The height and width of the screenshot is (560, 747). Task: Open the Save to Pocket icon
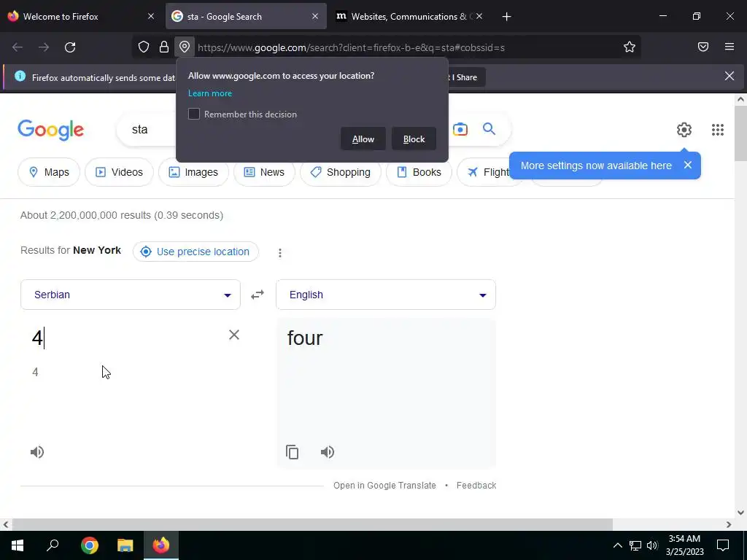click(x=703, y=47)
